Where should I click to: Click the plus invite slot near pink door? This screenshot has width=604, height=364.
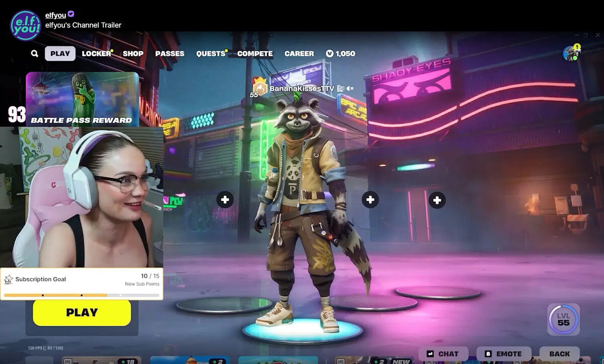coord(436,200)
